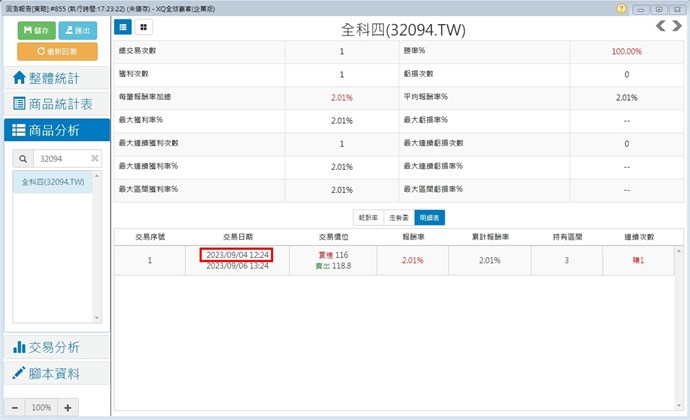Image resolution: width=690 pixels, height=420 pixels.
Task: Go to previous product arrow
Action: (658, 27)
